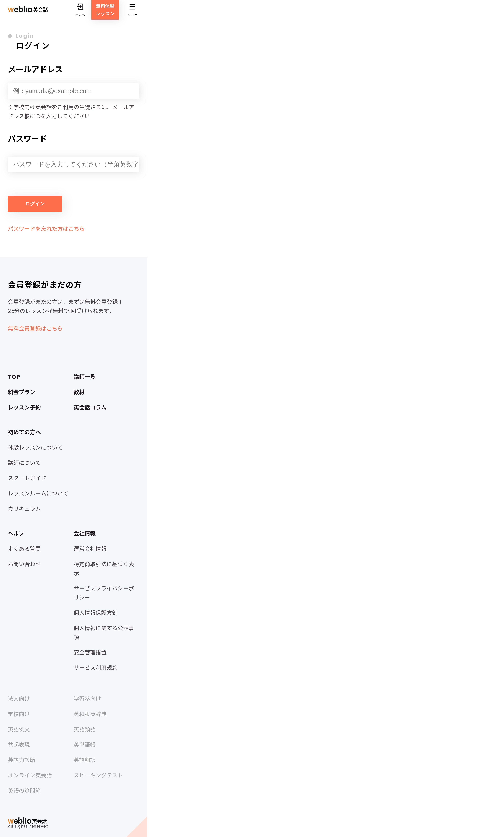Open 運営会社情報 company link
Image resolution: width=504 pixels, height=837 pixels.
90,549
